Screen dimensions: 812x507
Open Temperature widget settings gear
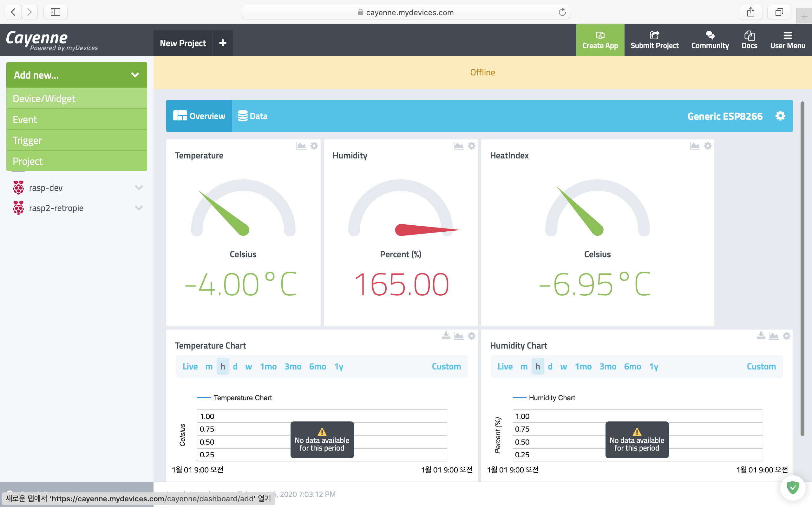point(314,146)
